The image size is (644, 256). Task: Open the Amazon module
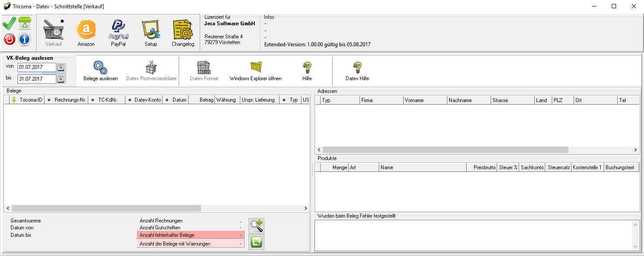click(86, 34)
